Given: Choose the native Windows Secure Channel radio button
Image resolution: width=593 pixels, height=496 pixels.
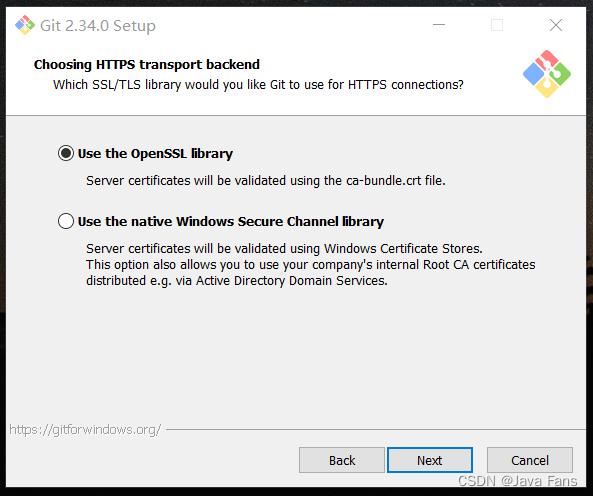Looking at the screenshot, I should 66,221.
